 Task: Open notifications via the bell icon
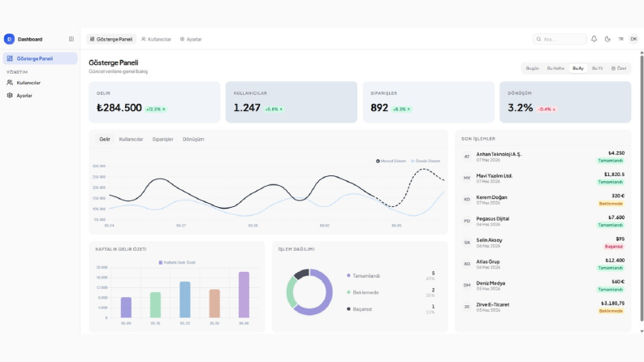coord(594,39)
